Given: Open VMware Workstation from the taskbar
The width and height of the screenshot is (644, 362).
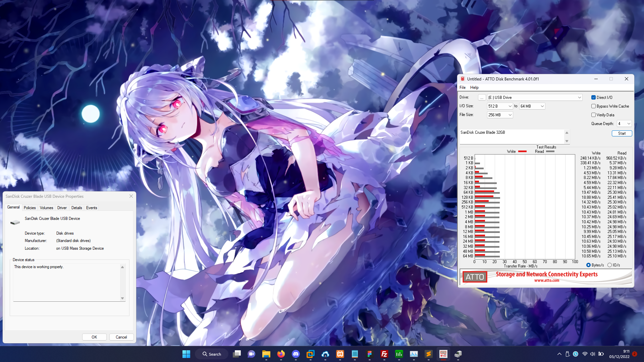Looking at the screenshot, I should 311,354.
